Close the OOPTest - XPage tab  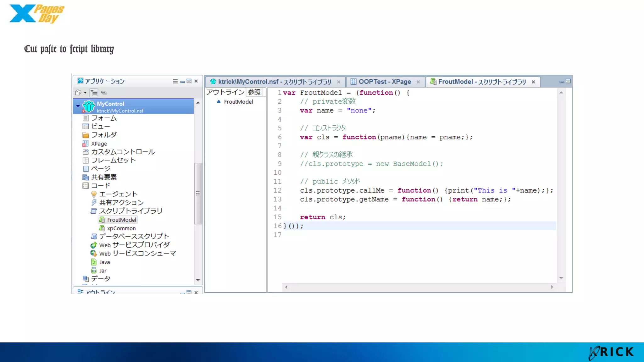[x=418, y=82]
